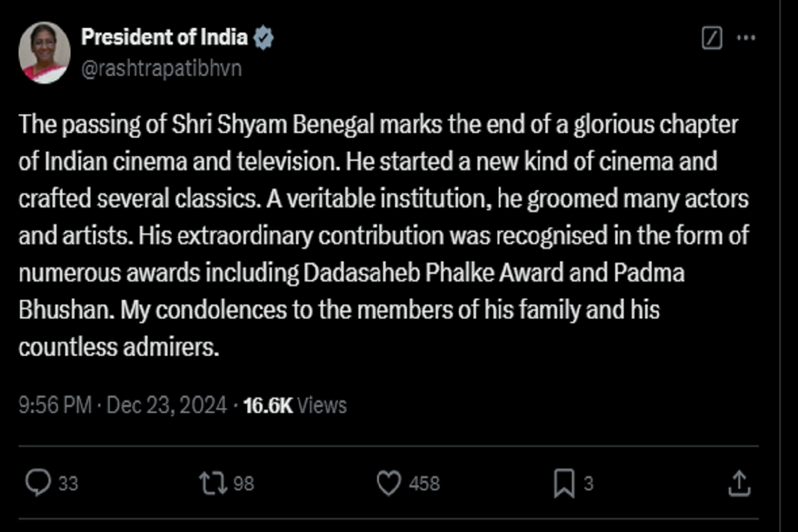Click the bookmark count 3

pyautogui.click(x=588, y=484)
